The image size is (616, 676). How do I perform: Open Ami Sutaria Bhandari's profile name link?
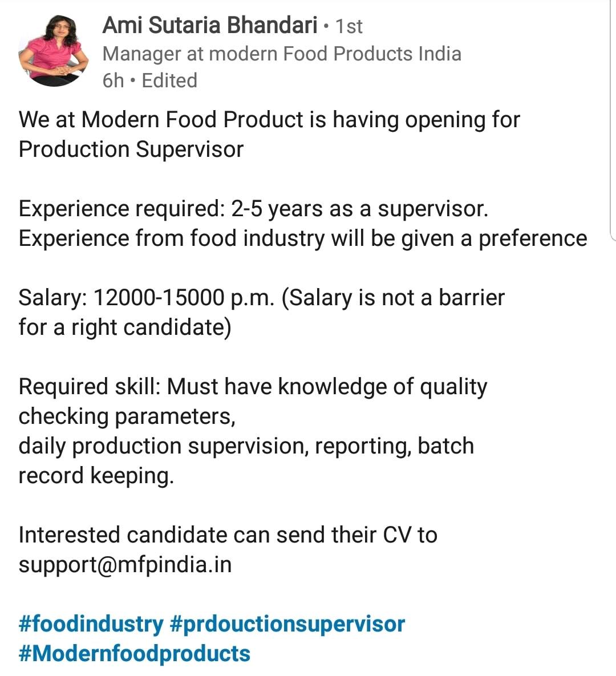coord(210,25)
